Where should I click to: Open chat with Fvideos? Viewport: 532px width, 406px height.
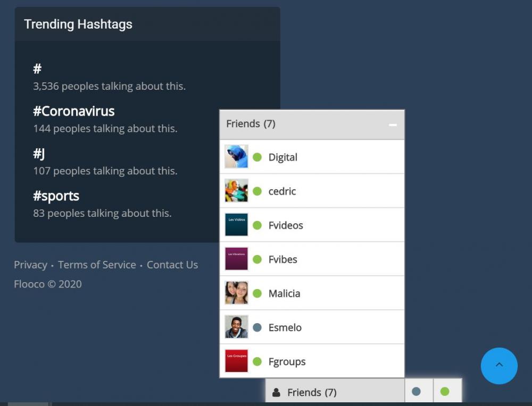(x=286, y=225)
